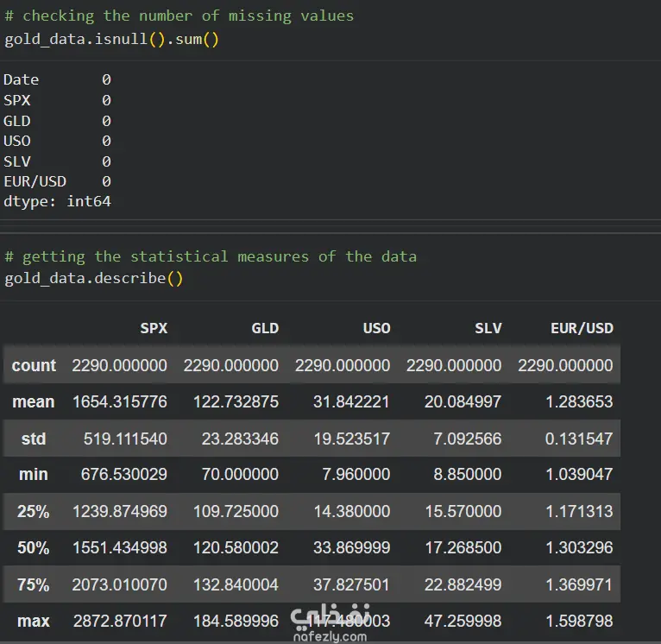Image resolution: width=661 pixels, height=644 pixels.
Task: Click the 'max' row label
Action: pos(34,622)
